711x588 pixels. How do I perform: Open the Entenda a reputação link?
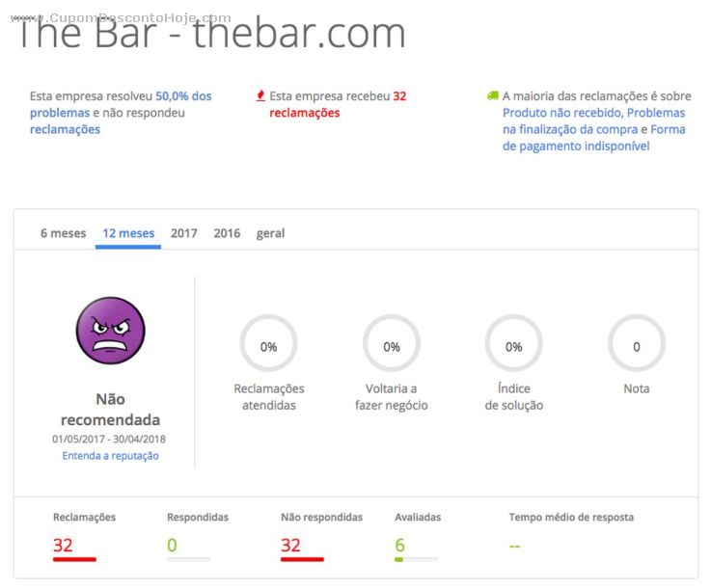(x=110, y=456)
